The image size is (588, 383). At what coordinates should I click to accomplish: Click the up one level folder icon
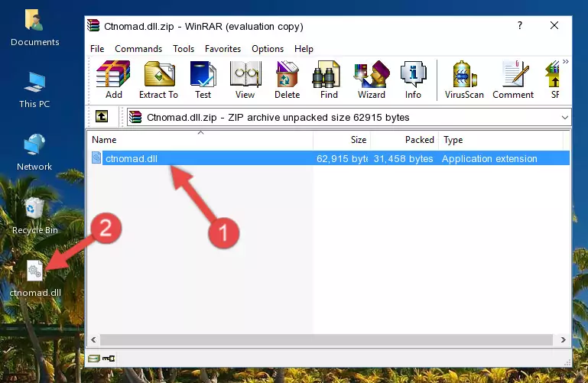tap(102, 116)
